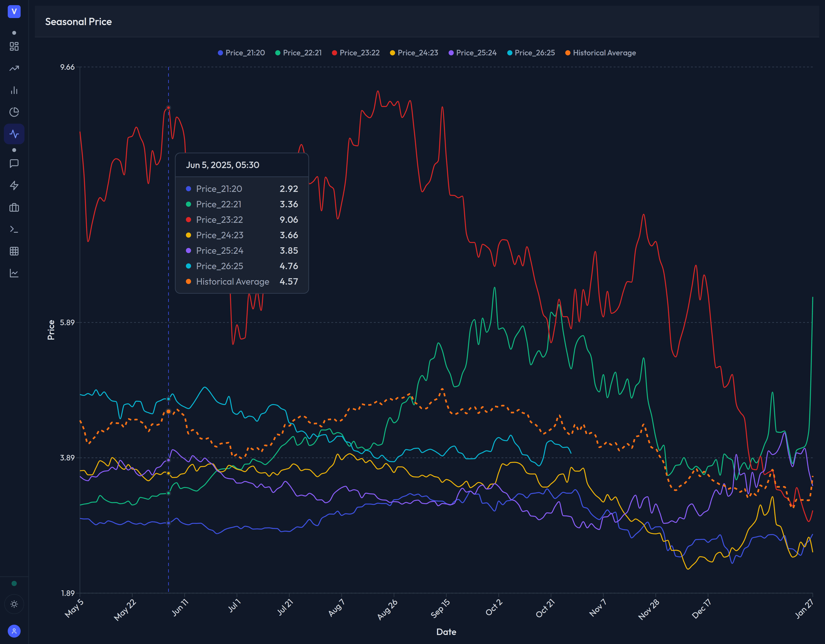Screen dimensions: 825x644
Task: Open the terminal console panel
Action: point(14,229)
